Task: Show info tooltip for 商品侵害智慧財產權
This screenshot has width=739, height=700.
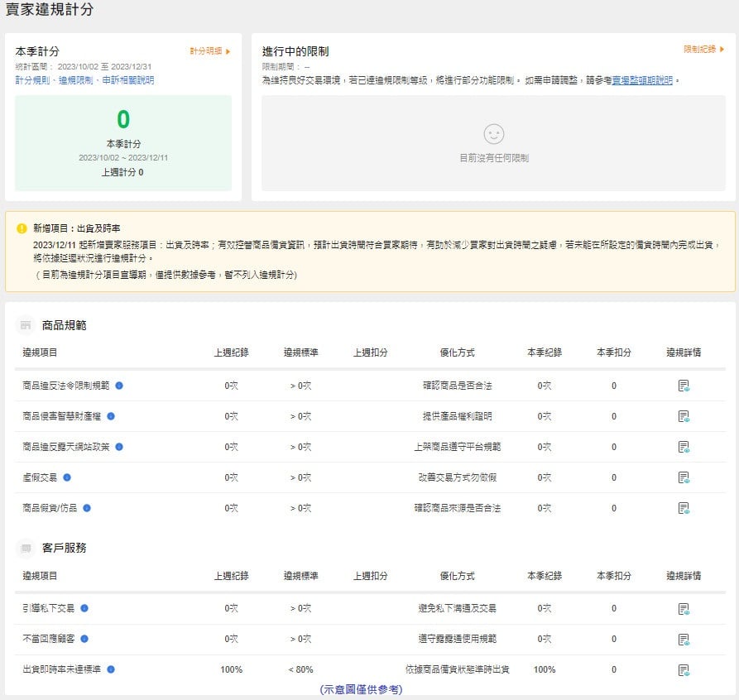Action: tap(111, 416)
